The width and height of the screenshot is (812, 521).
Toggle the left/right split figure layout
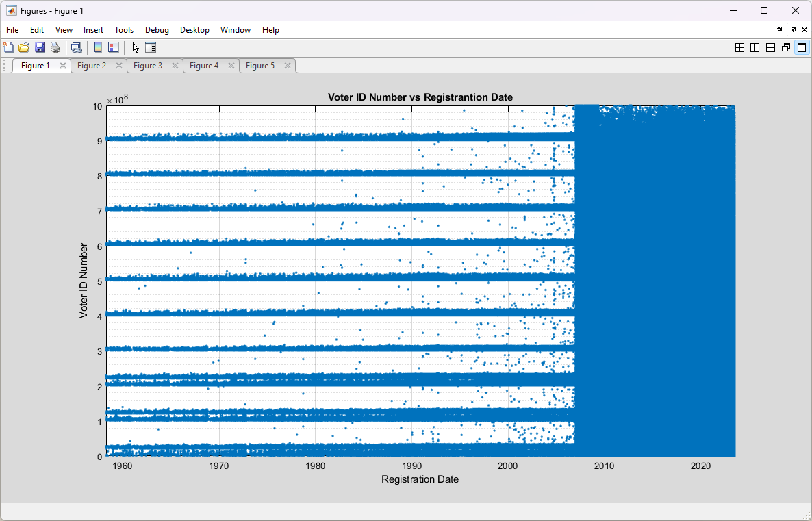tap(754, 48)
